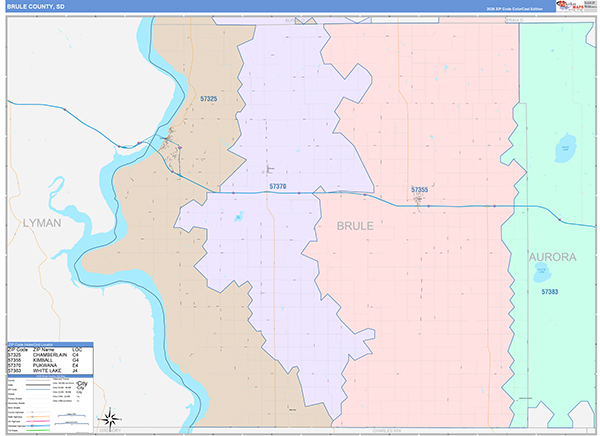Viewport: 600px width, 436px height.
Task: Click the blue interstate line sample in legend
Action: pyautogui.click(x=38, y=426)
